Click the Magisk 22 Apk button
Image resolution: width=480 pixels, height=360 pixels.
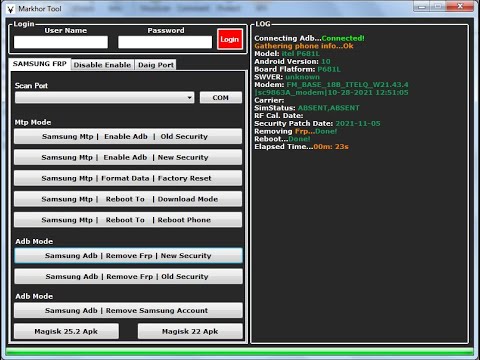(190, 331)
